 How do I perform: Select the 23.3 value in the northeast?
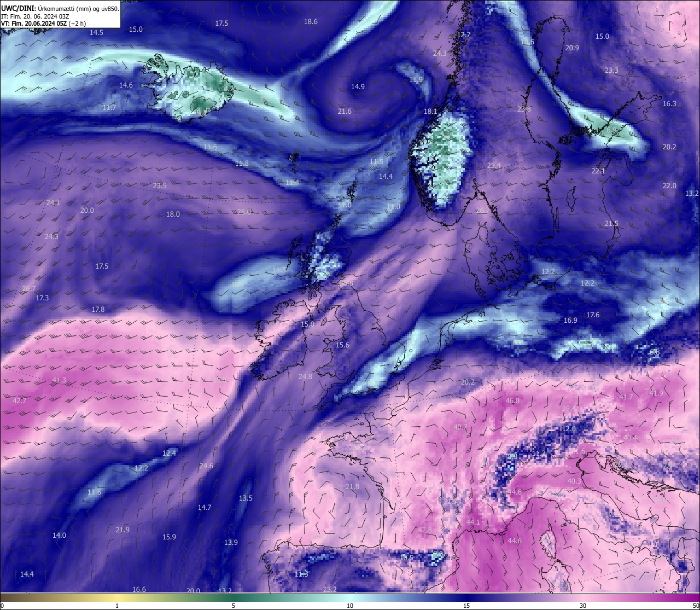click(x=611, y=71)
